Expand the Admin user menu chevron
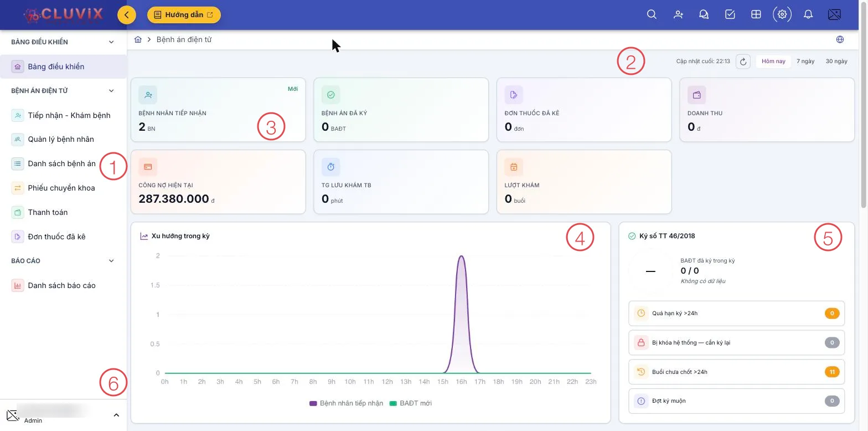 116,415
